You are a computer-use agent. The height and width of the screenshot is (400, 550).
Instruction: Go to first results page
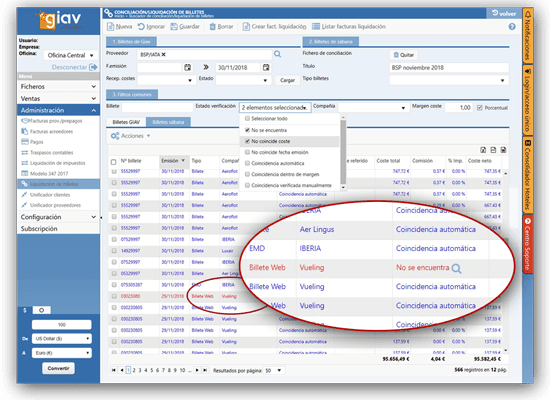(x=114, y=370)
